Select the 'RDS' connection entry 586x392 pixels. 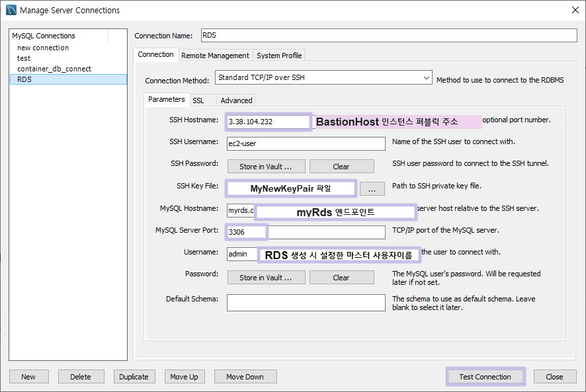(x=68, y=79)
